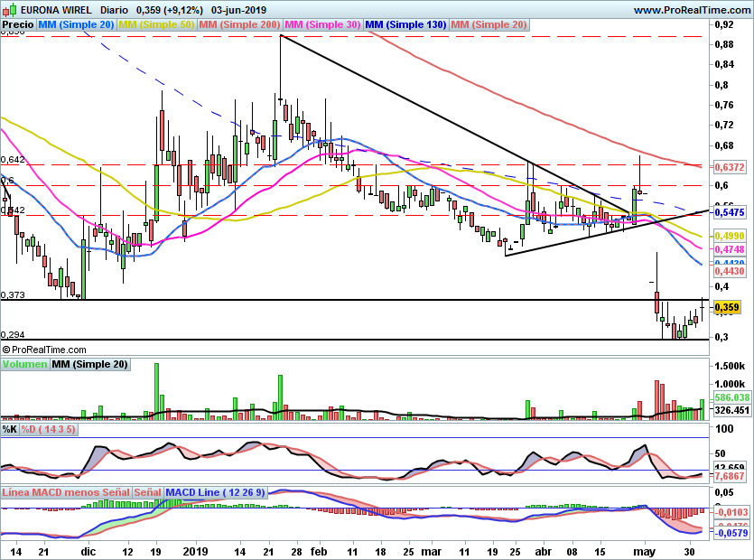Click the Línea MACD menos Señal label

click(x=66, y=492)
